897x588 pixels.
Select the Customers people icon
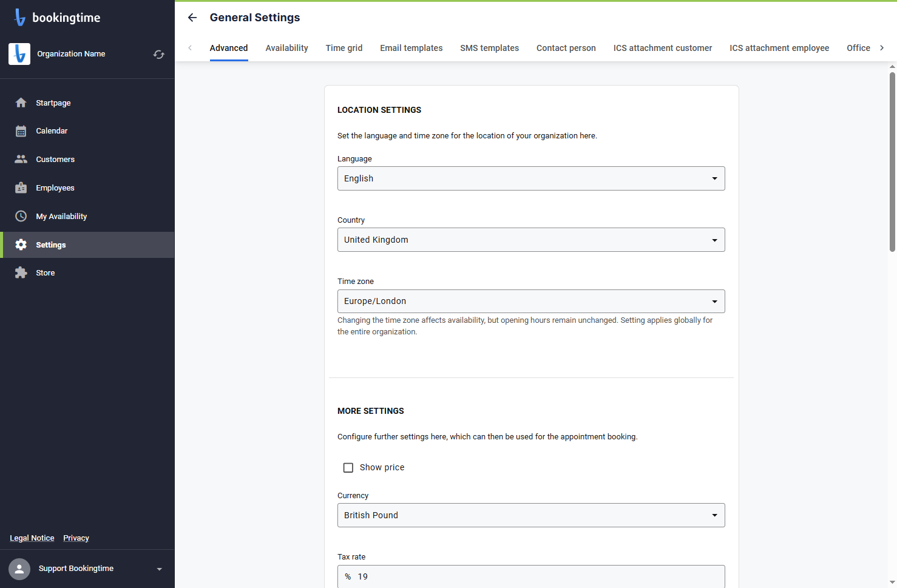click(21, 159)
